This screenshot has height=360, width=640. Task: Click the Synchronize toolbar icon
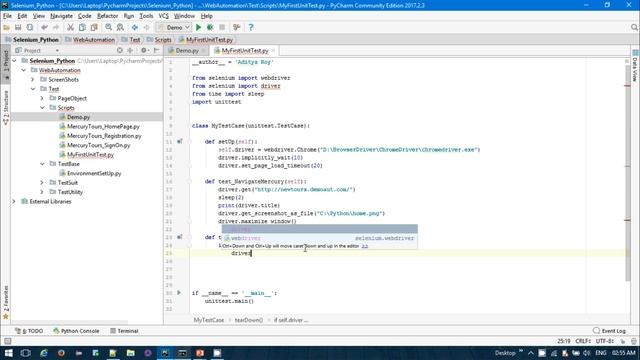pos(30,27)
